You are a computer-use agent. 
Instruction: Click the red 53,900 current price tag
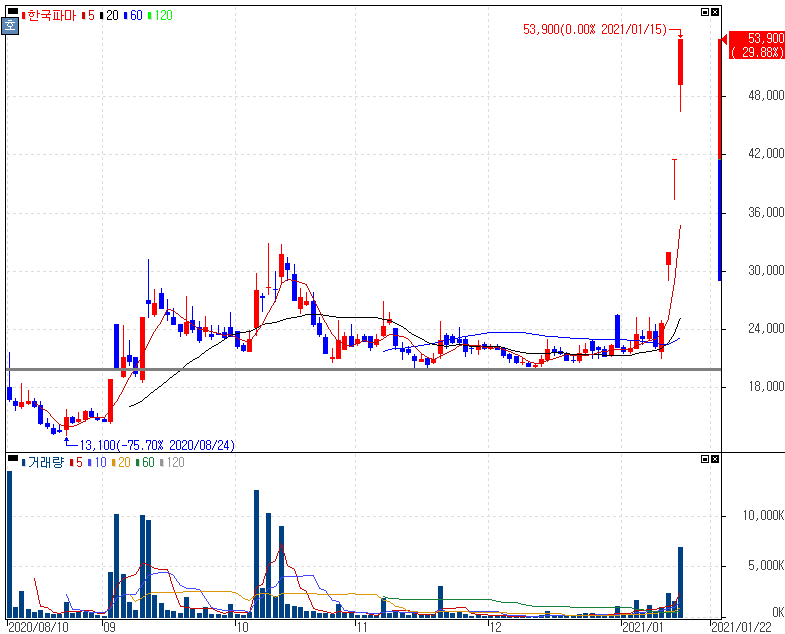[756, 45]
